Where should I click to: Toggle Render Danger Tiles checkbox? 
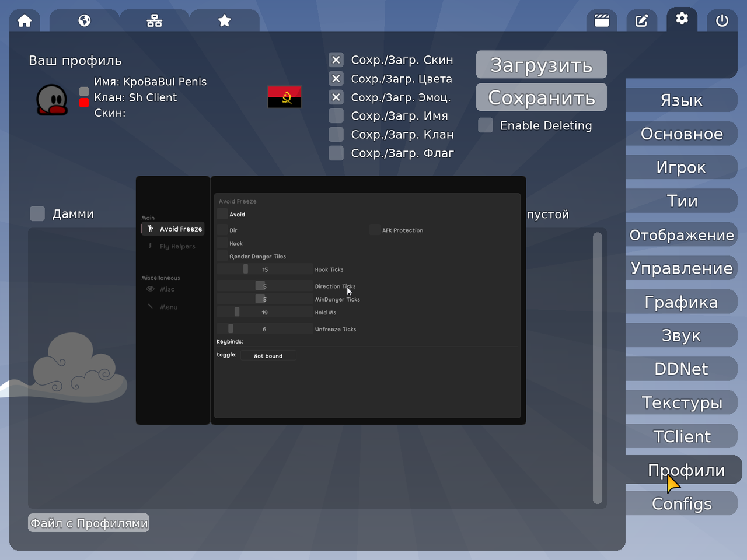coord(222,256)
